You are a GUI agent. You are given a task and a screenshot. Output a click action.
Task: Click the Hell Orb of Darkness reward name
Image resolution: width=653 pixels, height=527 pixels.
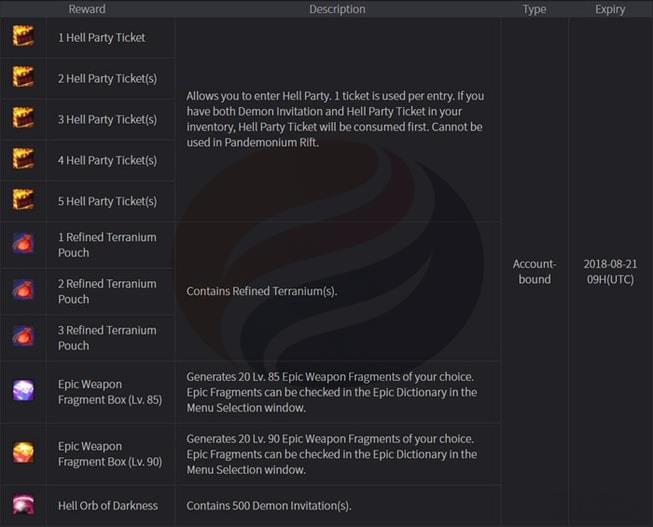(108, 506)
